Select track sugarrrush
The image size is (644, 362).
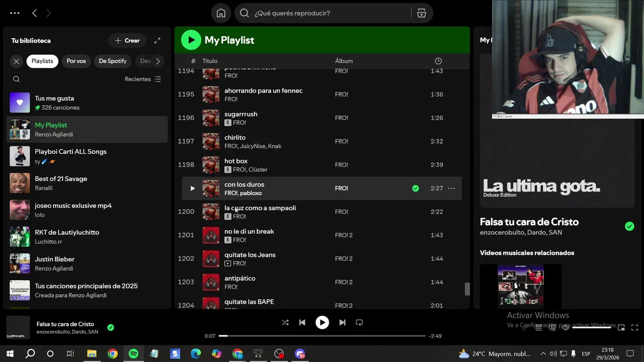[x=321, y=118]
